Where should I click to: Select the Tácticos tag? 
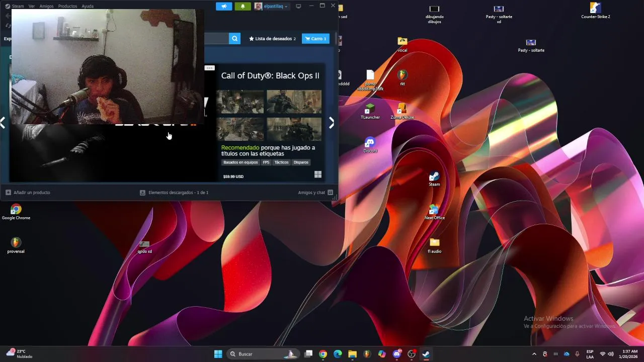(281, 162)
